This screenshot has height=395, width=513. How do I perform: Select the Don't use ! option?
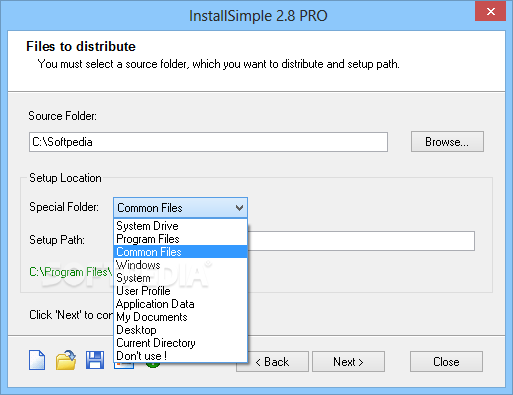pos(180,356)
